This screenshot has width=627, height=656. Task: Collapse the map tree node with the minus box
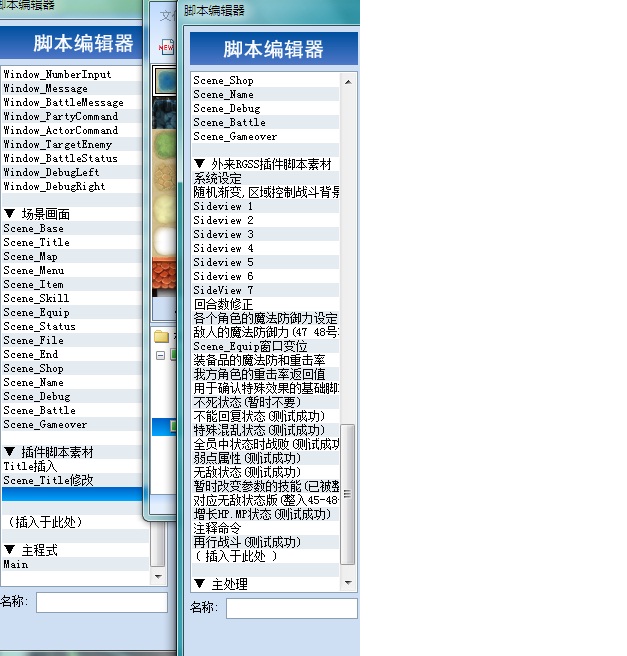tap(160, 356)
